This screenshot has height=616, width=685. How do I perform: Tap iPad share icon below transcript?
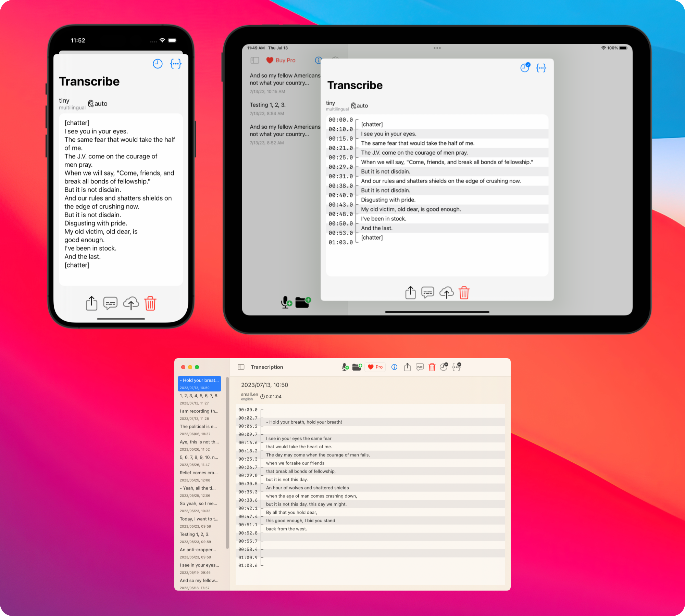410,293
